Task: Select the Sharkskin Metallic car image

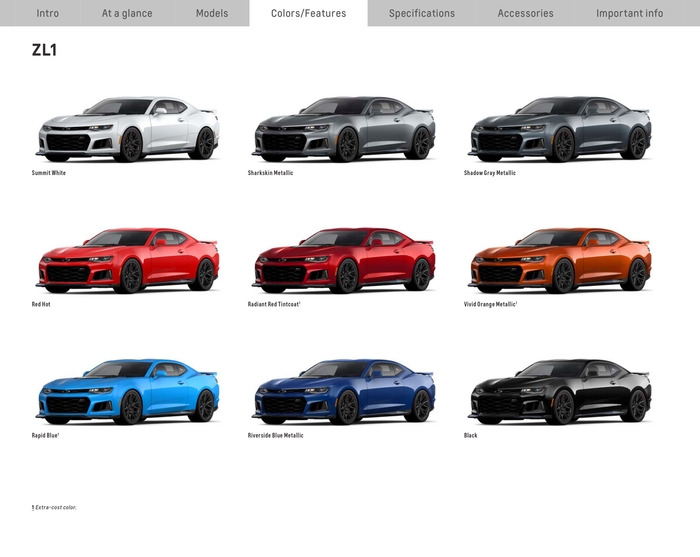Action: coord(343,129)
